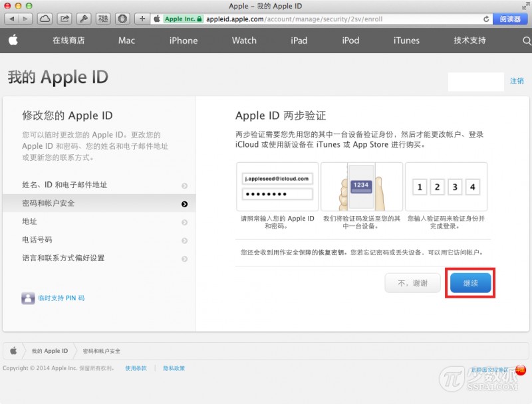The width and height of the screenshot is (532, 404).
Task: Click the Share toolbar icon
Action: (x=65, y=19)
